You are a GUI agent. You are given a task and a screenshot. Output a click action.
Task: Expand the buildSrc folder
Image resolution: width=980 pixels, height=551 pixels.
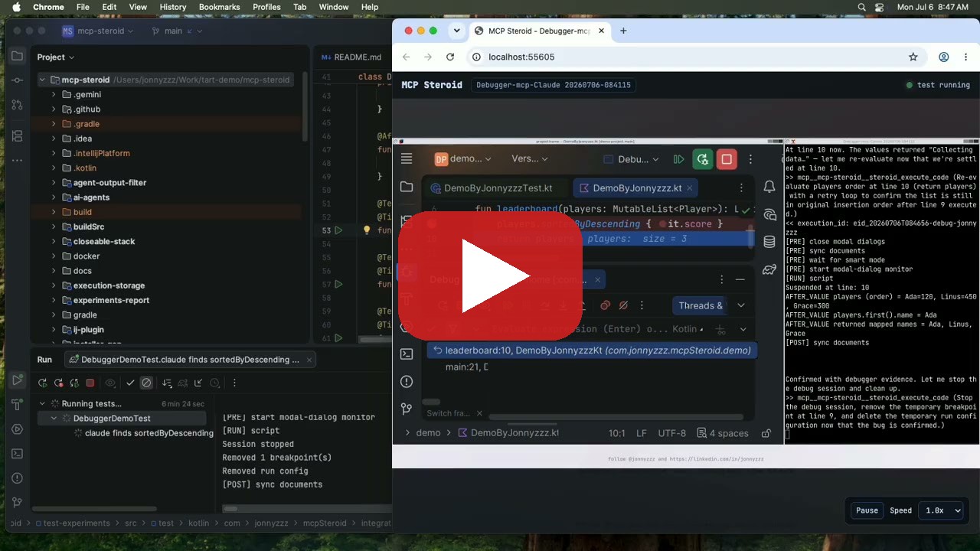pos(54,227)
